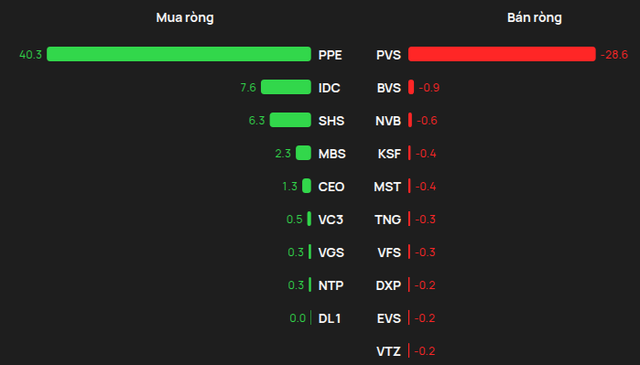Viewport: 640px width, 365px height.
Task: Open the KSF ticker label
Action: (389, 154)
